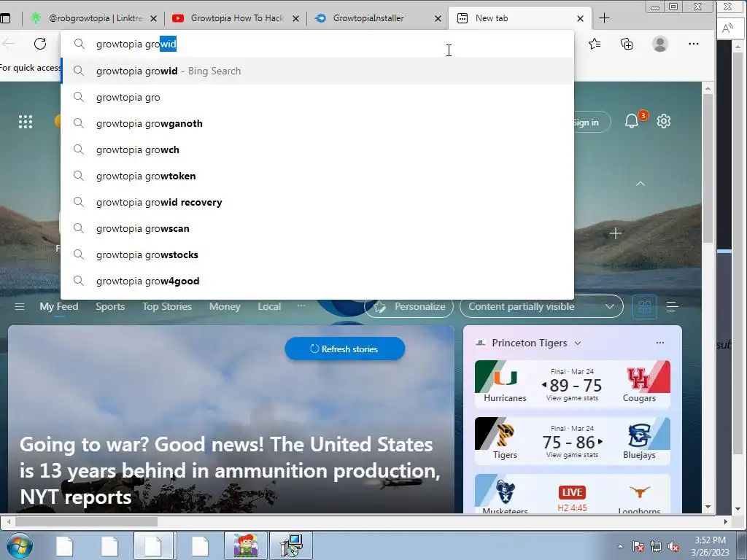Switch to @robgrowtopia Linktree tab
This screenshot has width=747, height=560.
coord(93,18)
